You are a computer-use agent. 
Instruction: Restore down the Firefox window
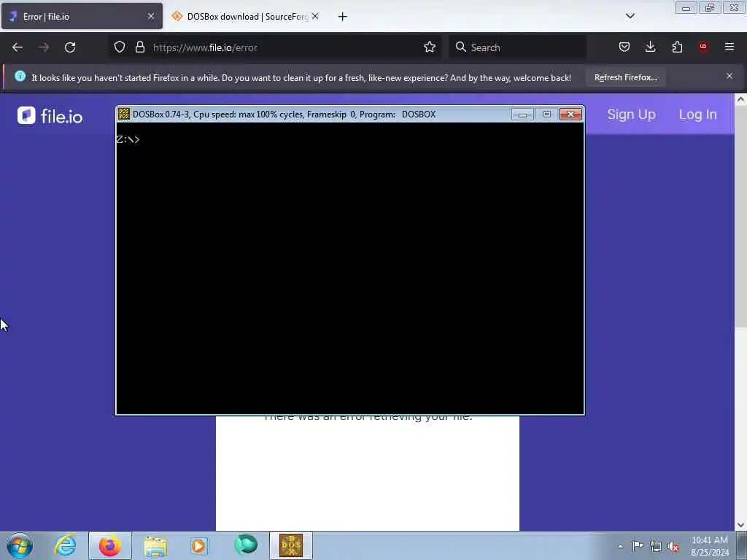coord(710,8)
